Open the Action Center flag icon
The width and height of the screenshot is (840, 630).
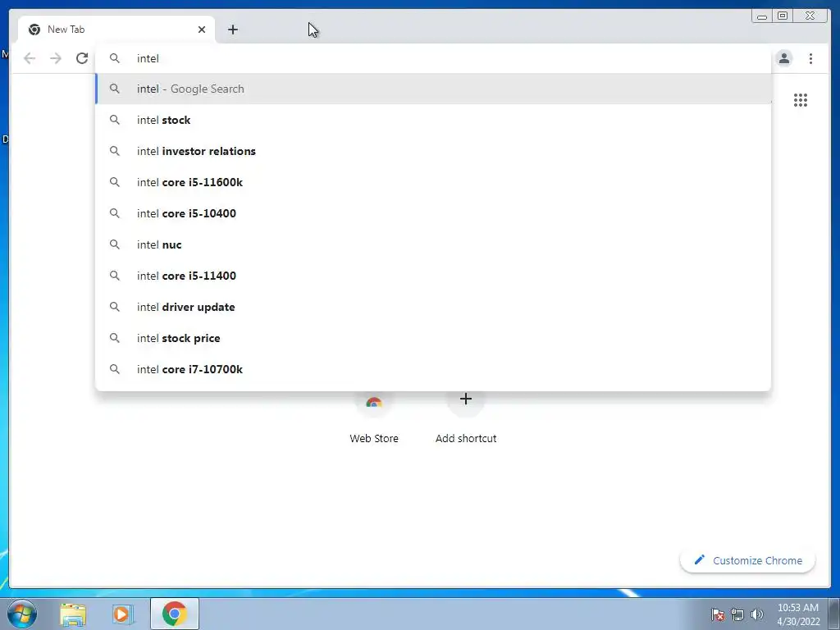(x=718, y=614)
